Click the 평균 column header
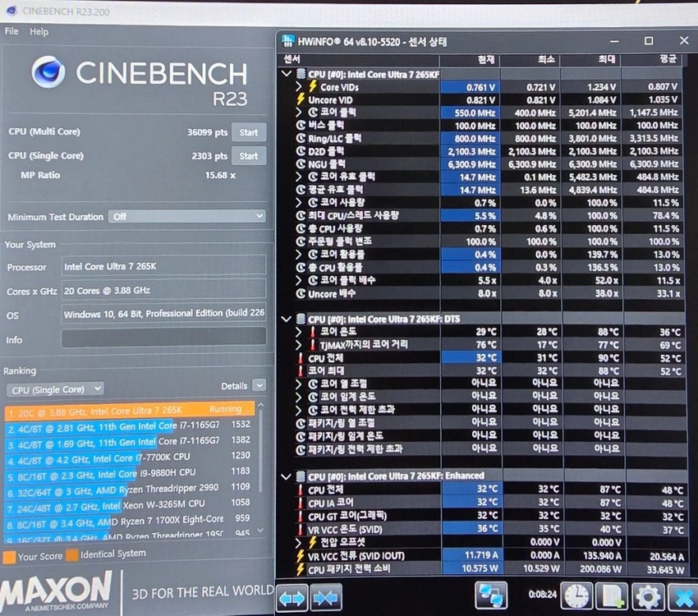The image size is (698, 616). (x=651, y=59)
